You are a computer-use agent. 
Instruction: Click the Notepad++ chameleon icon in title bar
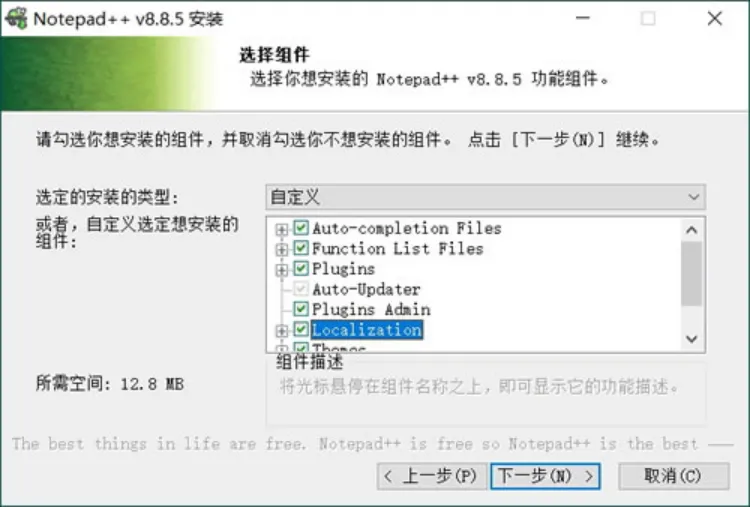click(16, 18)
